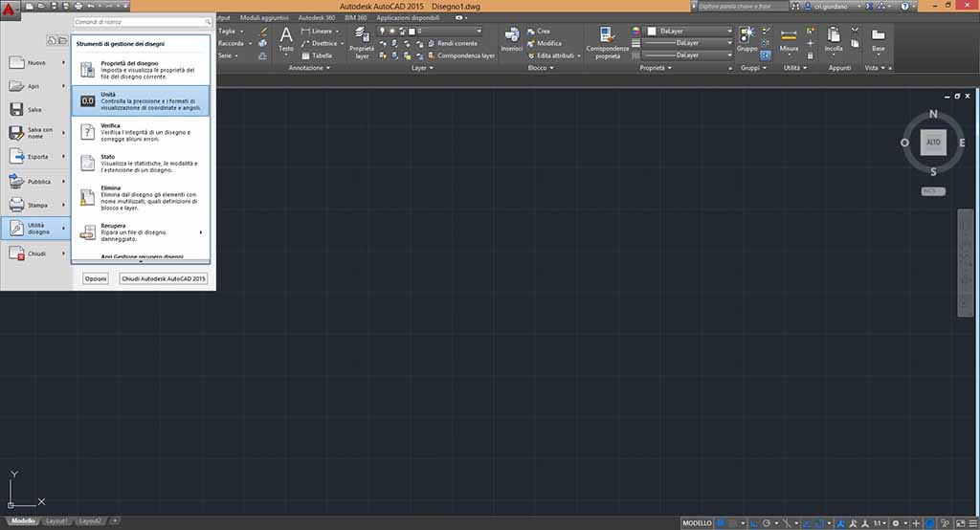Viewport: 980px width, 530px height.
Task: Open Proprietà layer manager
Action: [361, 42]
